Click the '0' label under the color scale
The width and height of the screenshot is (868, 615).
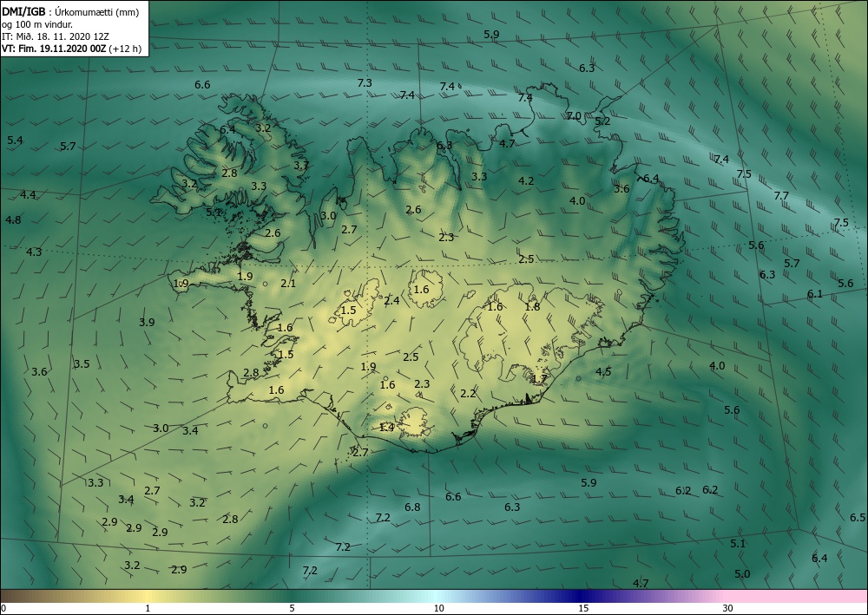pyautogui.click(x=3, y=609)
